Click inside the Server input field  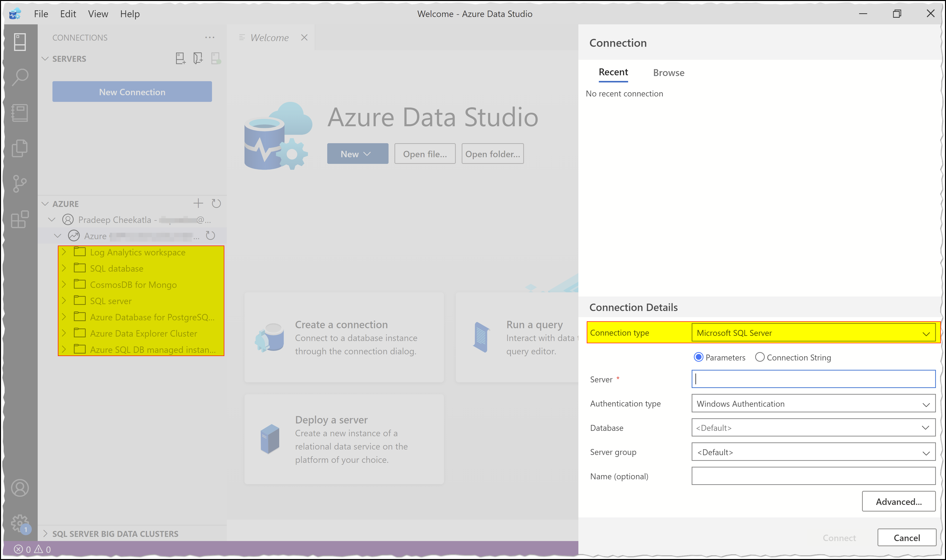pos(812,379)
